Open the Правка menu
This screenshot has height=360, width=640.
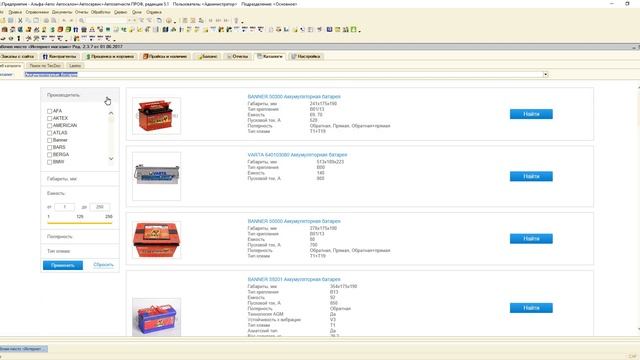[15, 12]
